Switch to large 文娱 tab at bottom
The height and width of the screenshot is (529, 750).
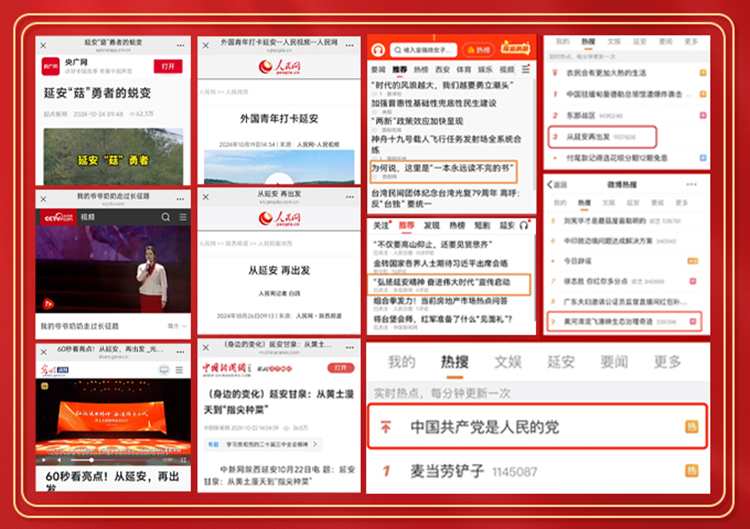tap(507, 362)
